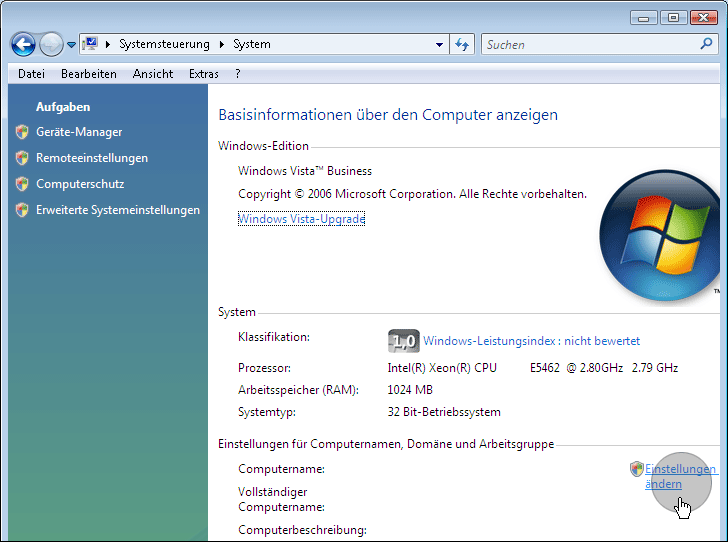
Task: Maximize the System window
Action: coord(673,18)
